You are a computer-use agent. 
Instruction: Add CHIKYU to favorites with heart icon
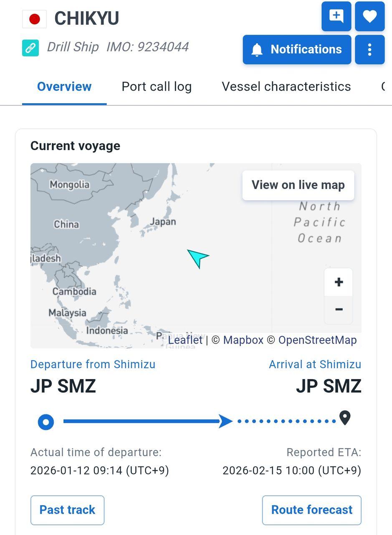coord(369,16)
